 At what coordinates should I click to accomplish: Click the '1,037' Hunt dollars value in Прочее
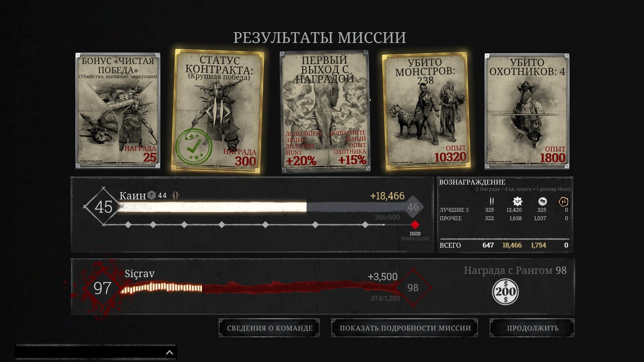click(540, 218)
